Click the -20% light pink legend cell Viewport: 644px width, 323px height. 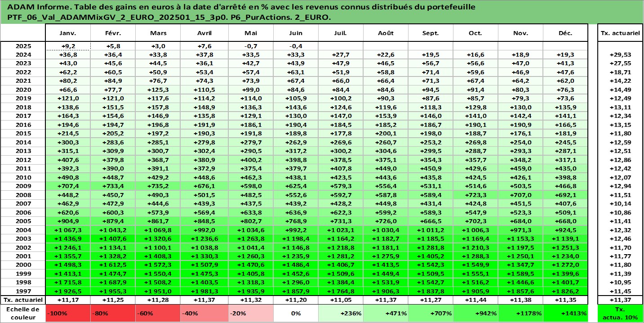click(251, 313)
